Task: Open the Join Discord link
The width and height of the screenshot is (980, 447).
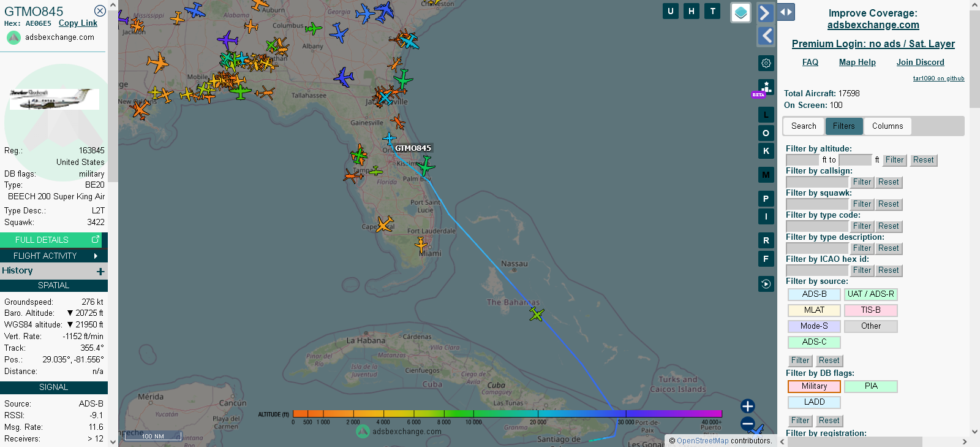Action: pos(921,63)
